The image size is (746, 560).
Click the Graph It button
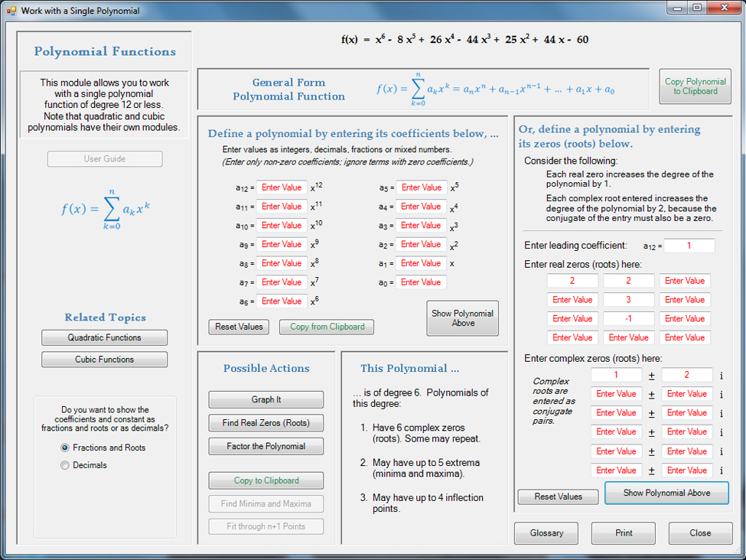point(265,399)
